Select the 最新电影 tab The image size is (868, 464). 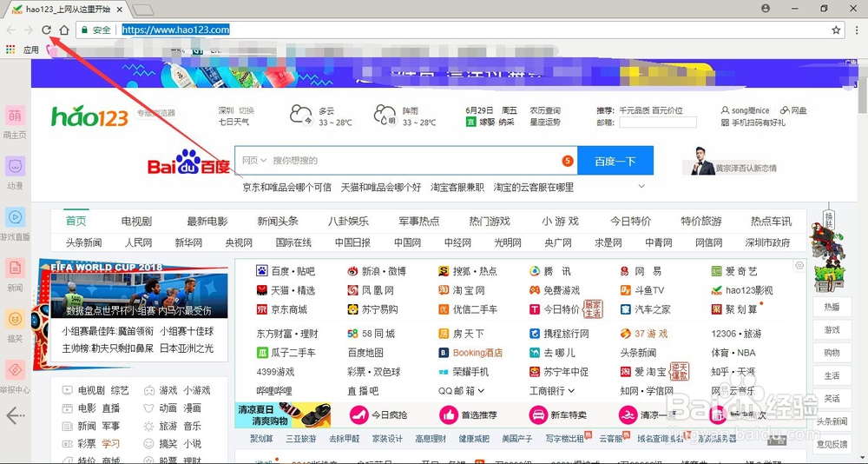[x=207, y=222]
